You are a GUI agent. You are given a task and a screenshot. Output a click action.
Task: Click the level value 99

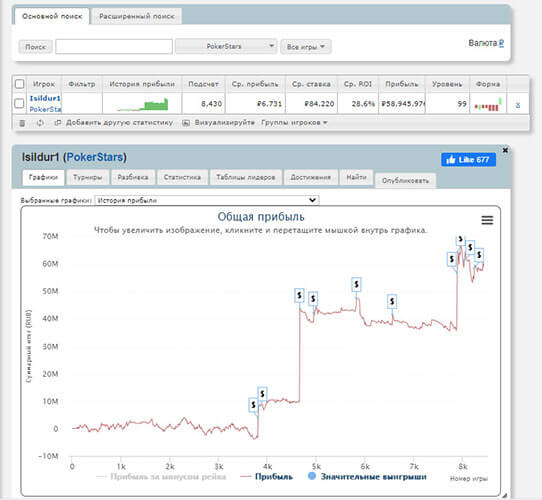click(462, 104)
